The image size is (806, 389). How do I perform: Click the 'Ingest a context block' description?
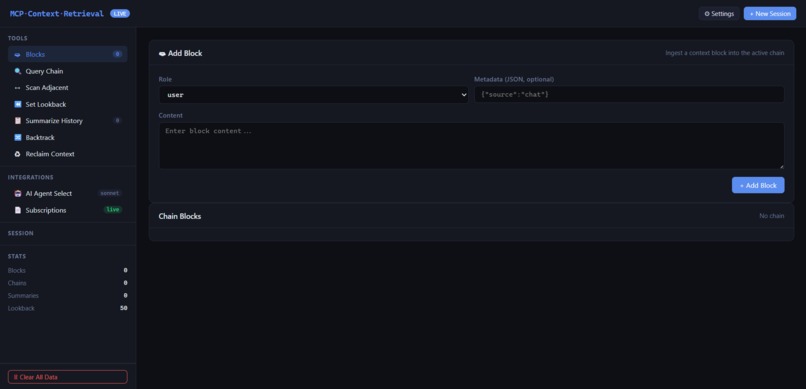[x=725, y=53]
